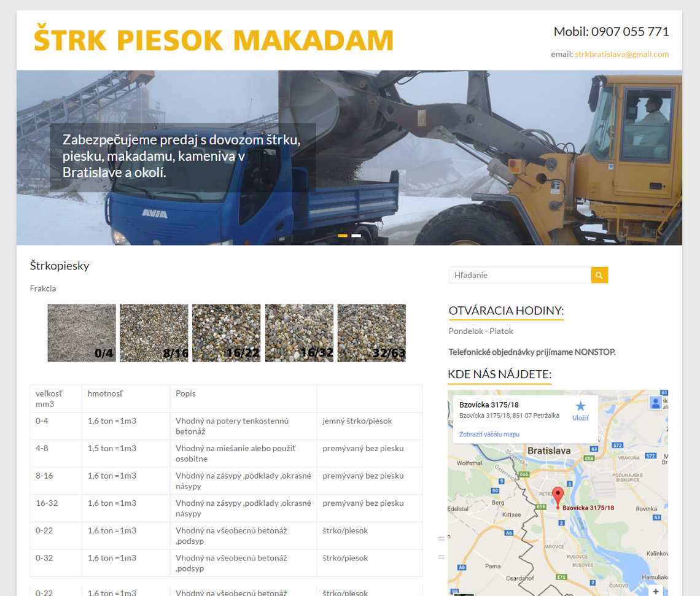The image size is (700, 596).
Task: Click Zobraziť väčšiu mapu link
Action: [x=489, y=434]
